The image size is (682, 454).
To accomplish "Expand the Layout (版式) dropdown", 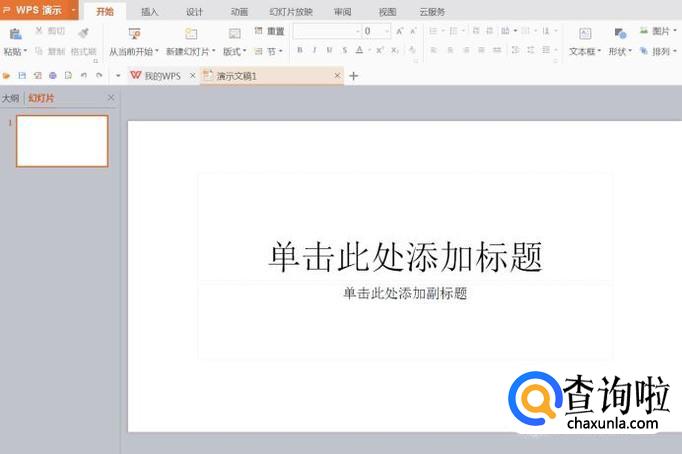I will point(235,51).
